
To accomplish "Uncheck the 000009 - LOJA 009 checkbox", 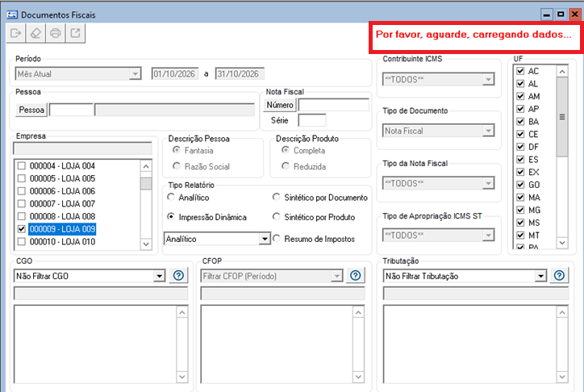I will (x=22, y=229).
